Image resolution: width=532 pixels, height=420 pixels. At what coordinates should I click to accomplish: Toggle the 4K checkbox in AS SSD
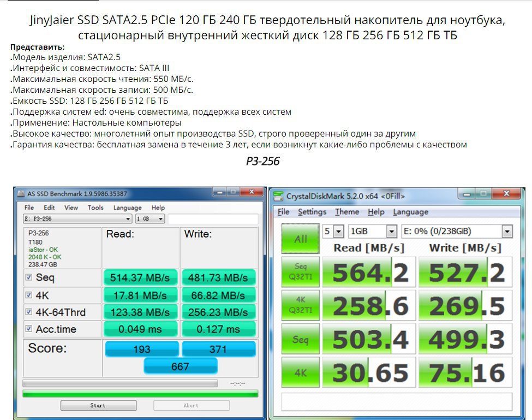point(29,295)
